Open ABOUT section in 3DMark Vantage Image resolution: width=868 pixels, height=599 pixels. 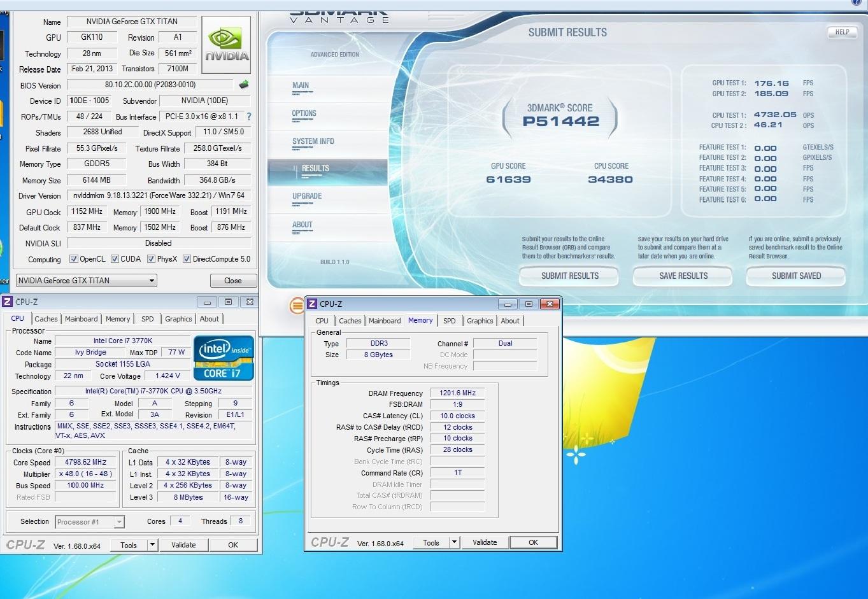(x=327, y=227)
